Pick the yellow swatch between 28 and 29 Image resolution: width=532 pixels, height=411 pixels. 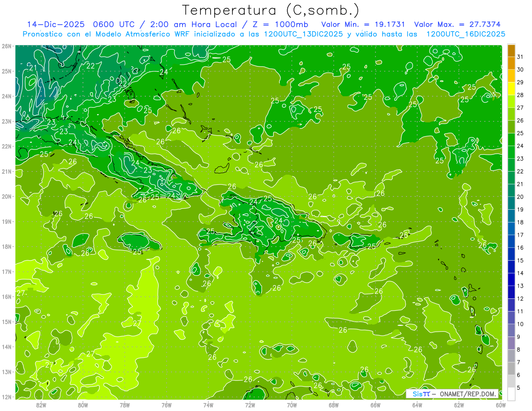pos(511,89)
